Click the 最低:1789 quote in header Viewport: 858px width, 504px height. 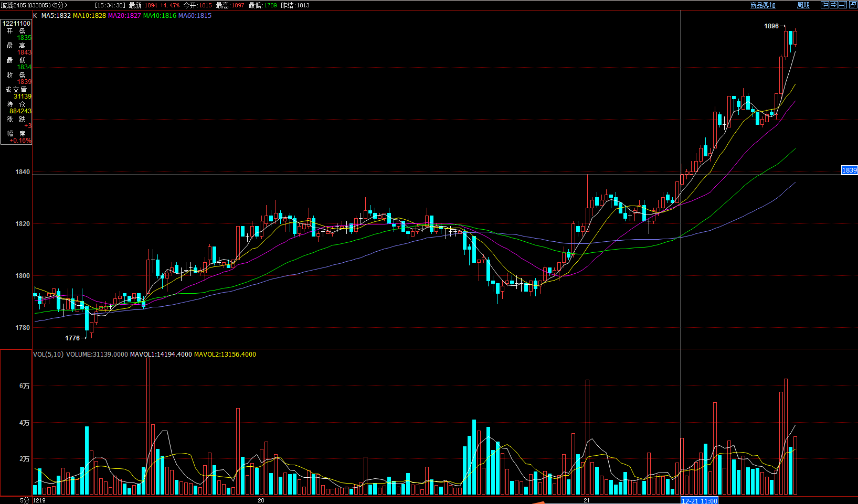point(262,5)
